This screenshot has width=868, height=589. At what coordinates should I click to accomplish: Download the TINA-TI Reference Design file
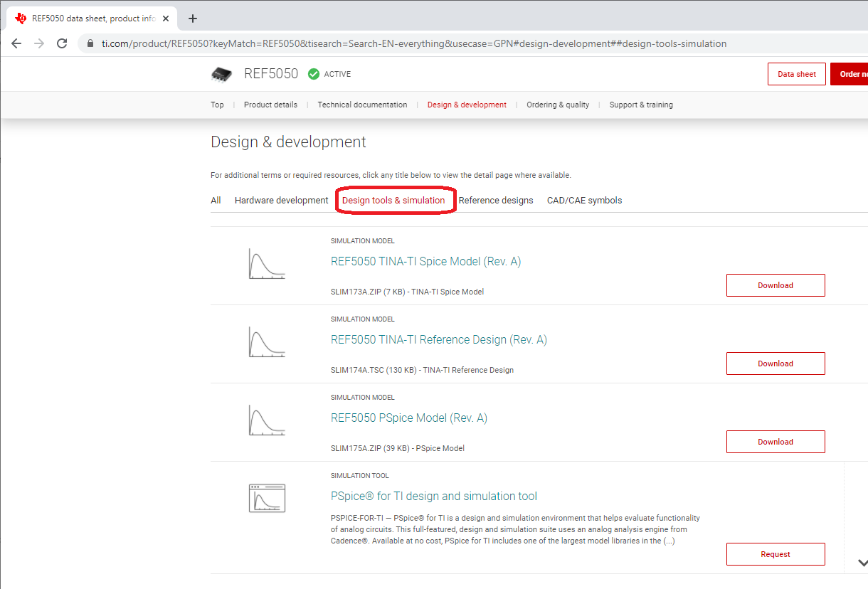pos(776,364)
